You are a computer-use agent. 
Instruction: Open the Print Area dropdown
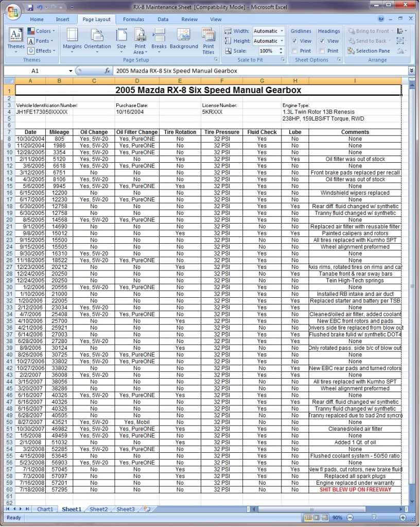140,43
